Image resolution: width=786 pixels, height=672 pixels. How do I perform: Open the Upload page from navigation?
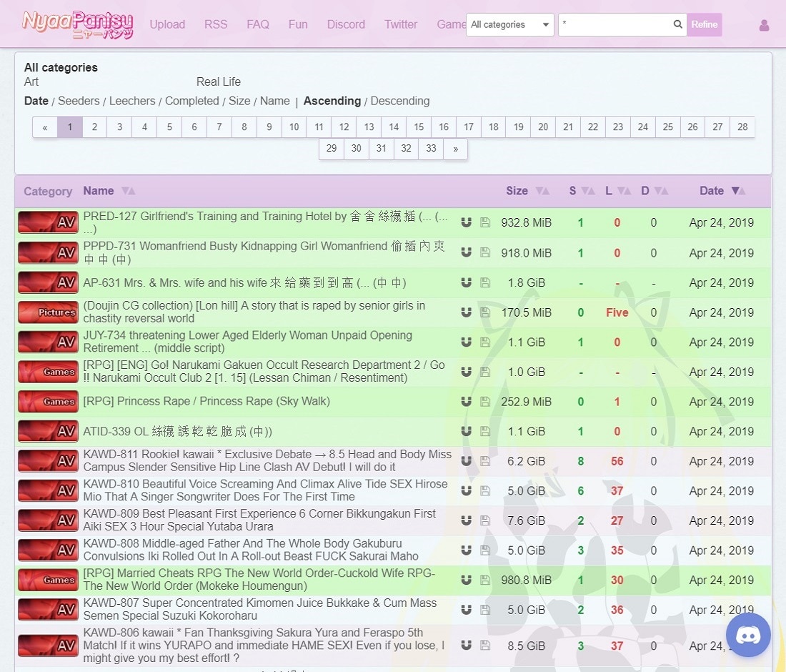(167, 24)
